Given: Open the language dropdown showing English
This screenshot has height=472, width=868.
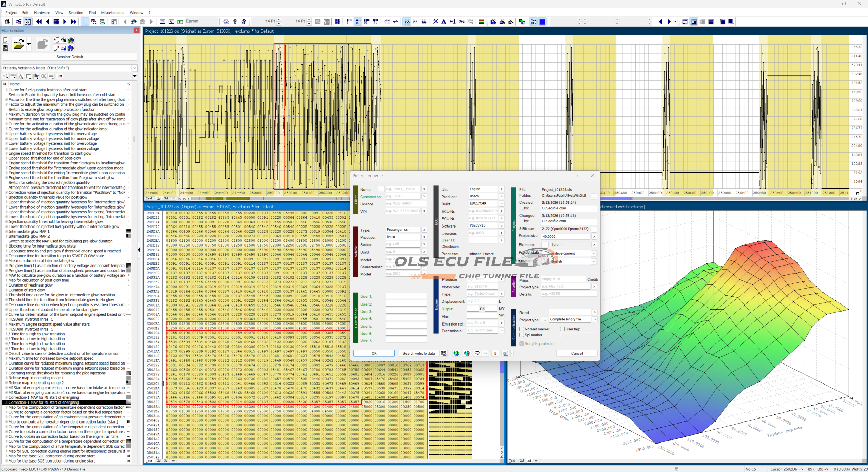Looking at the screenshot, I should click(x=593, y=261).
